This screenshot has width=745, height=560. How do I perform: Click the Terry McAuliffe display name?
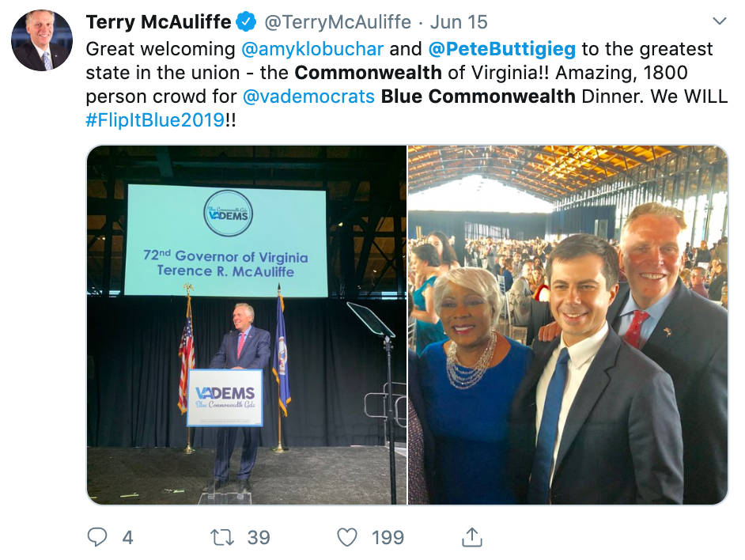(x=158, y=22)
